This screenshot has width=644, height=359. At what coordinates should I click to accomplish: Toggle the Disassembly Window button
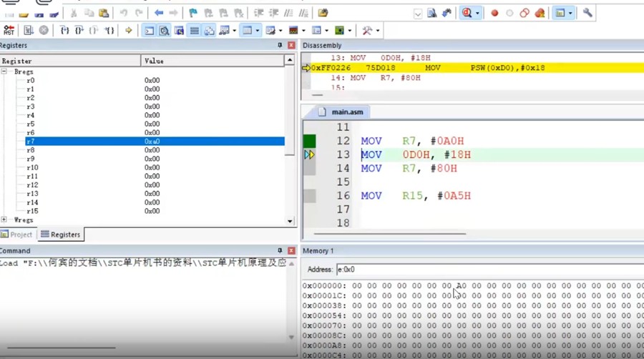pyautogui.click(x=164, y=30)
